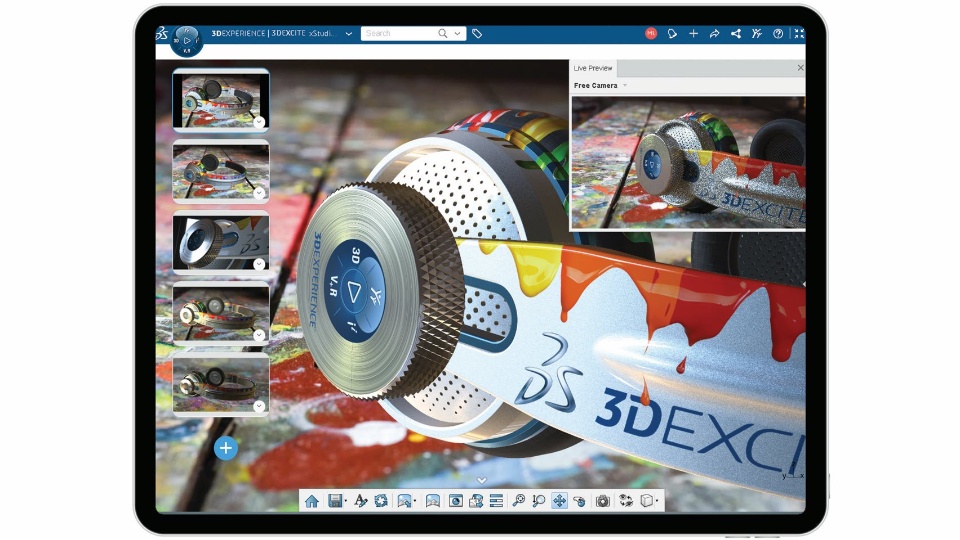Select the fifth darker scene thumbnail
This screenshot has height=540, width=960.
(221, 384)
